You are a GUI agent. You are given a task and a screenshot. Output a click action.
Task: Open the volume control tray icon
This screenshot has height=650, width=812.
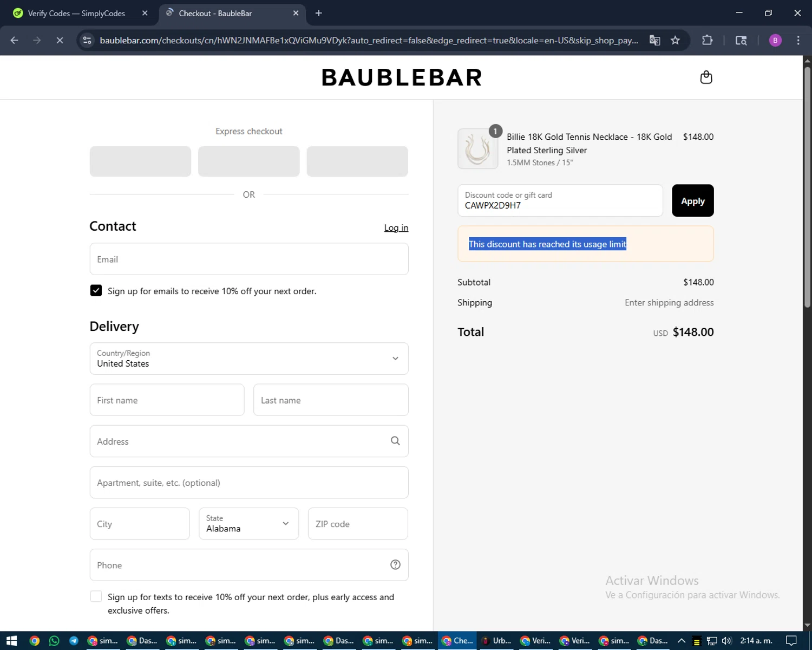726,641
